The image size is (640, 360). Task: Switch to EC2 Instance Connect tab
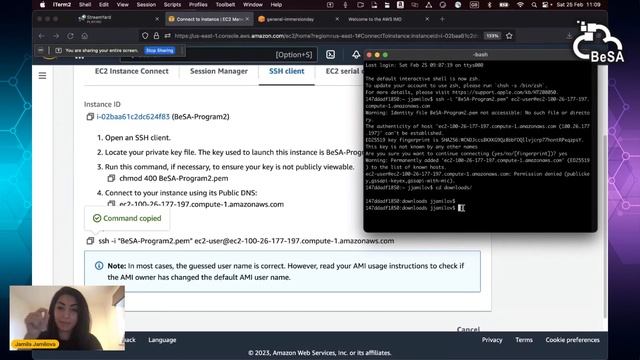pos(131,71)
